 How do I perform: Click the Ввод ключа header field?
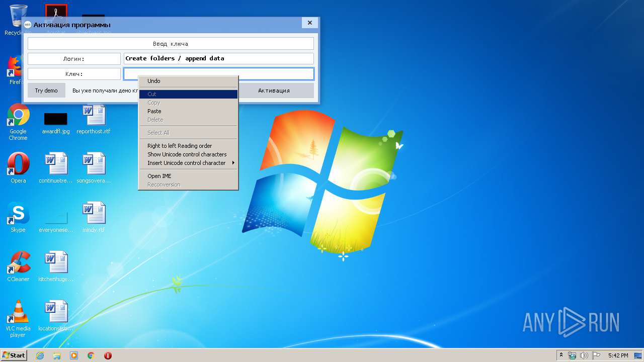[x=171, y=44]
